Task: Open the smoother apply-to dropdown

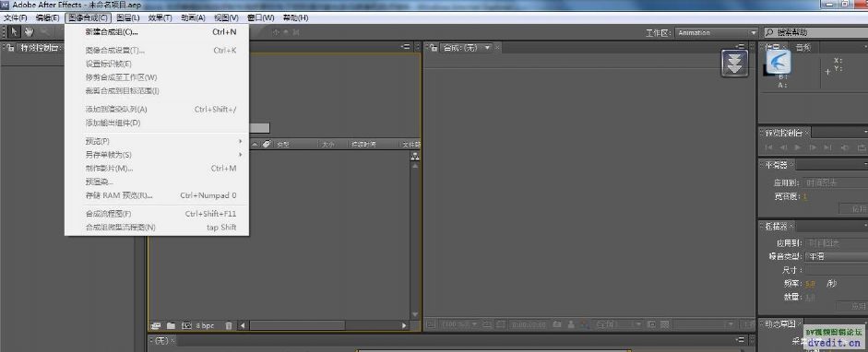Action: click(x=837, y=182)
